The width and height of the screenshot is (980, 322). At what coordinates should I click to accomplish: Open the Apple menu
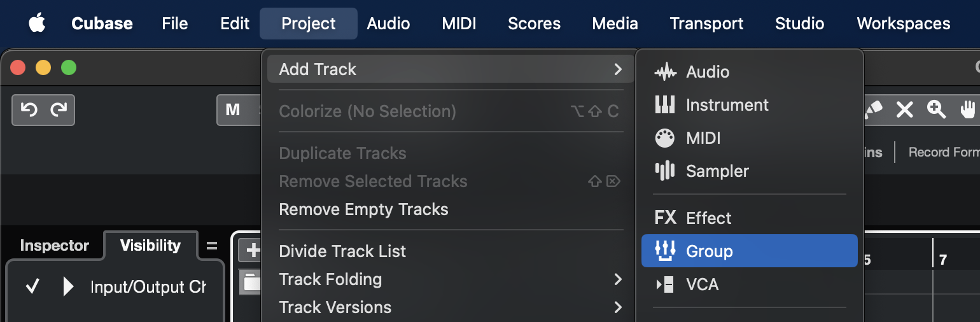pyautogui.click(x=37, y=24)
